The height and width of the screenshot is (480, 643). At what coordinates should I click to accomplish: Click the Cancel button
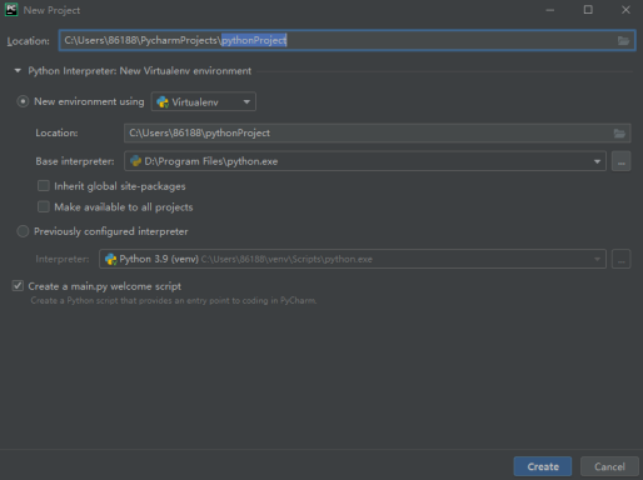[x=609, y=466]
